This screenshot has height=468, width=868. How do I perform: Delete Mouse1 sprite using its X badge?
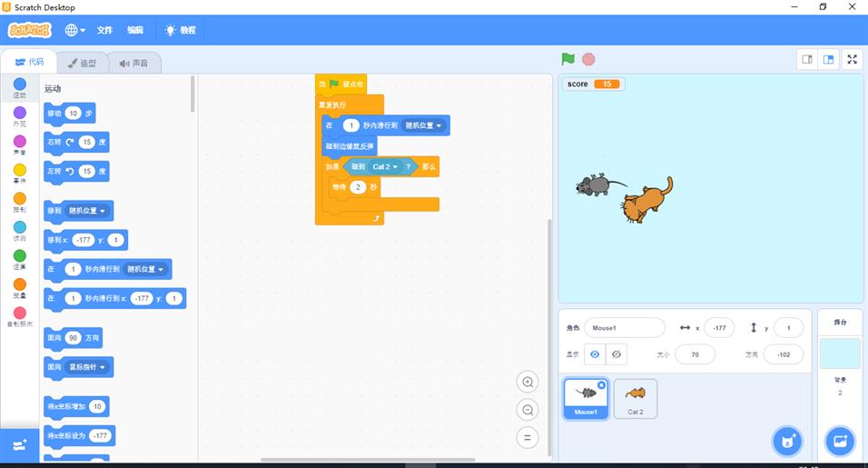[601, 385]
